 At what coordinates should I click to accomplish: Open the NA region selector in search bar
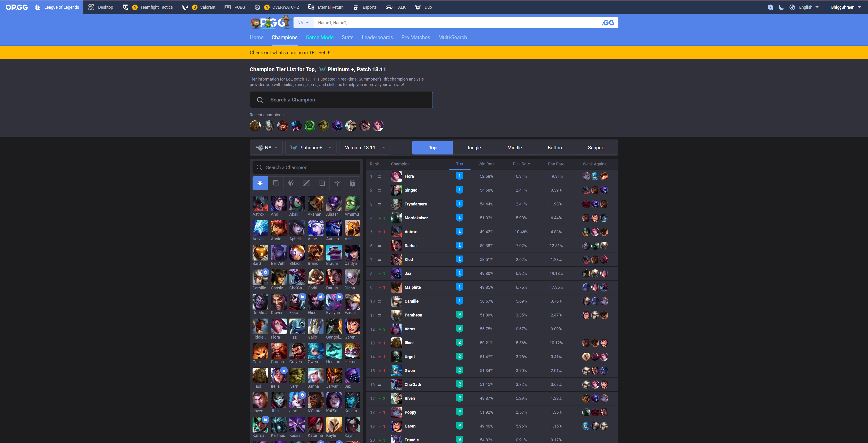303,23
